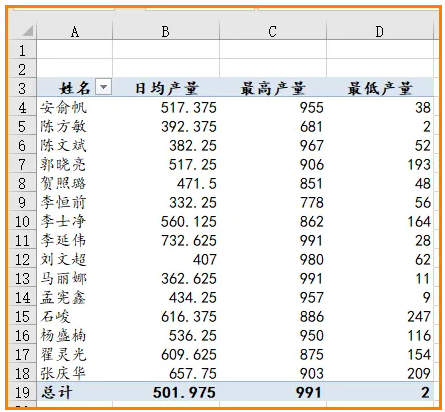Select cell with value 967

point(273,145)
